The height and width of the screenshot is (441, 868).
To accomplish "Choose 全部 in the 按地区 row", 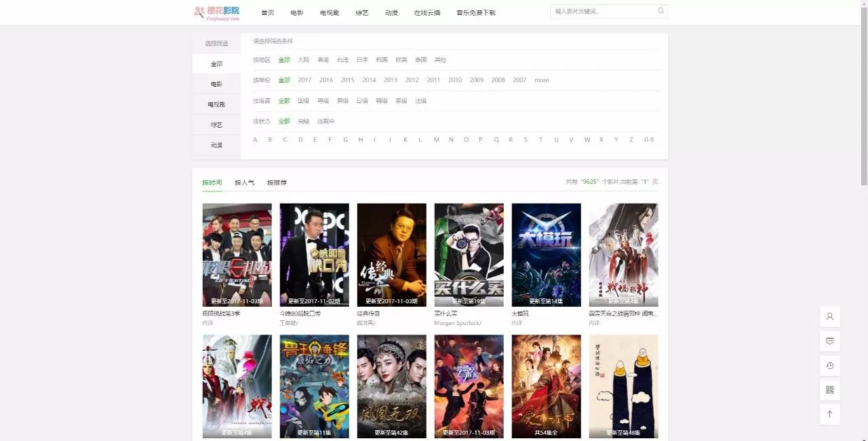I will pyautogui.click(x=284, y=60).
